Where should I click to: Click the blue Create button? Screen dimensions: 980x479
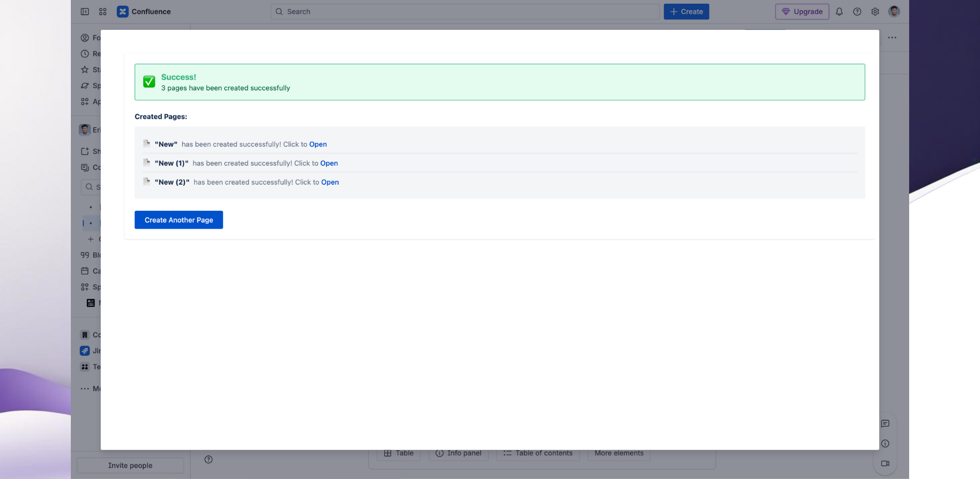(x=686, y=11)
